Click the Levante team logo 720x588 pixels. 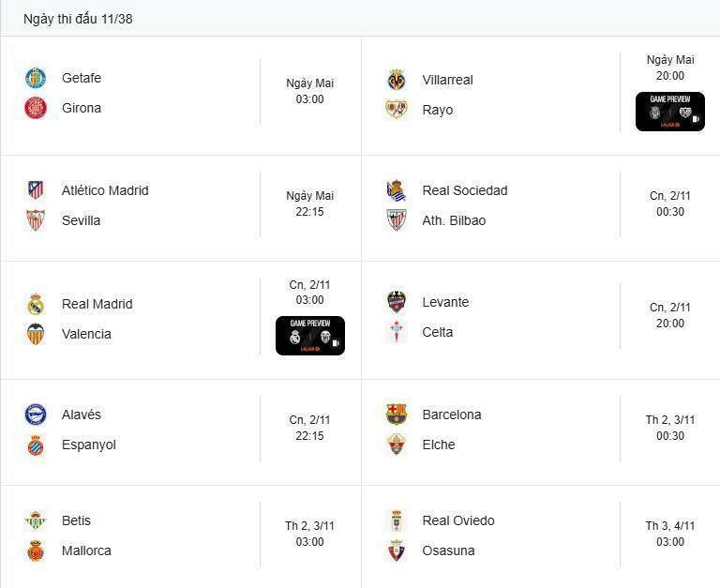click(x=397, y=302)
